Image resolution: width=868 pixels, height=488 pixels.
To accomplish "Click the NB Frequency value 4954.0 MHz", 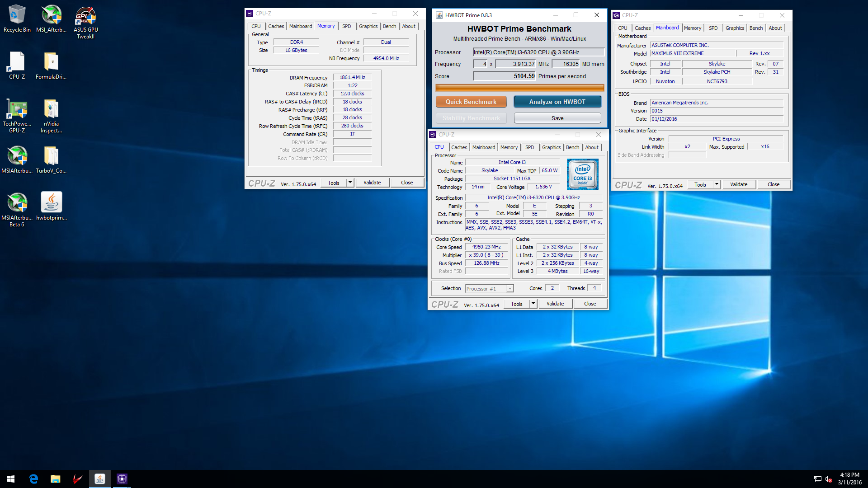I will [386, 58].
